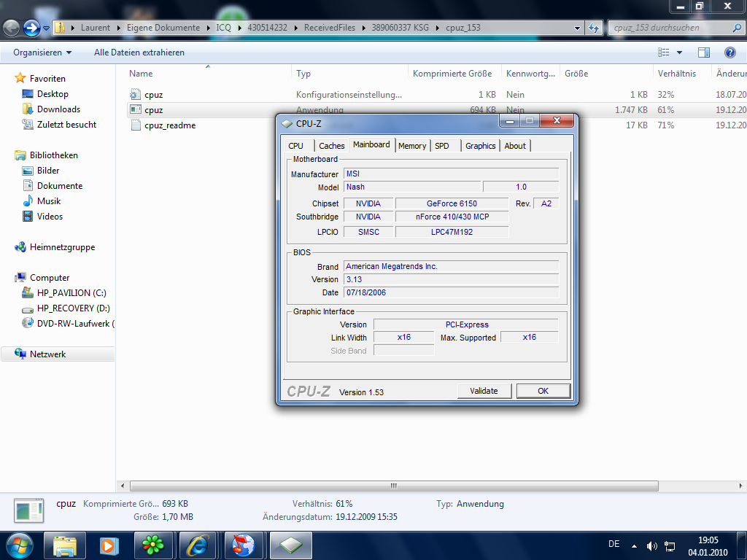This screenshot has width=747, height=560.
Task: Sort by Verhältnis column header
Action: click(676, 74)
